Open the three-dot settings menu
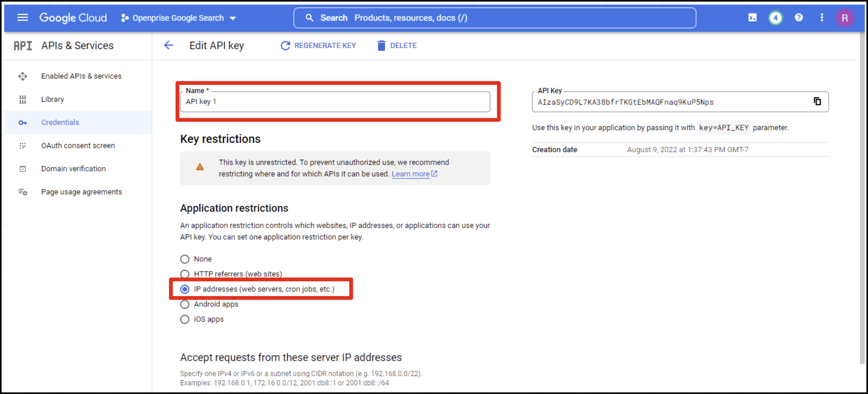Viewport: 868px width, 394px height. [x=822, y=17]
